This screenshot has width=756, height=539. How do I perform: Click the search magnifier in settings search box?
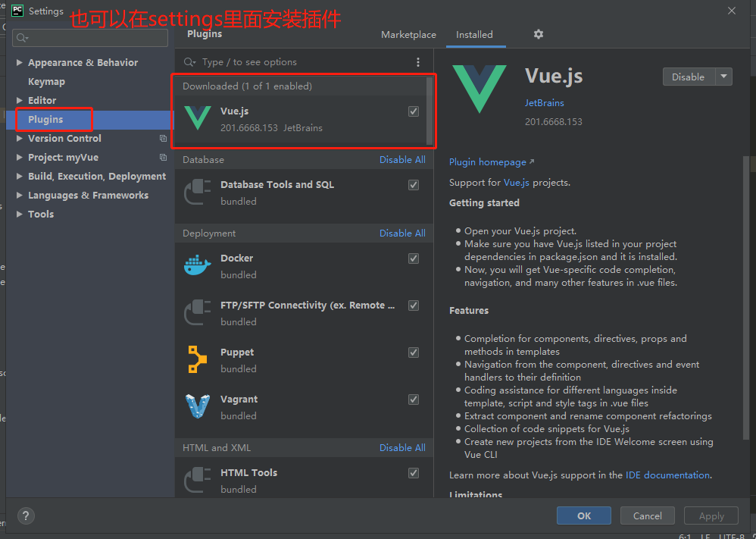click(22, 38)
